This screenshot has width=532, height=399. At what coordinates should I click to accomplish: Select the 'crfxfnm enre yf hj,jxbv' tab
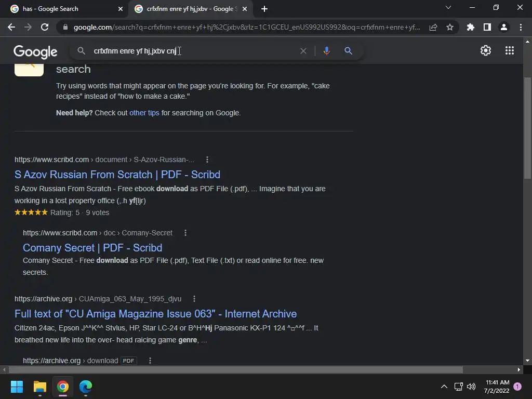tap(190, 9)
